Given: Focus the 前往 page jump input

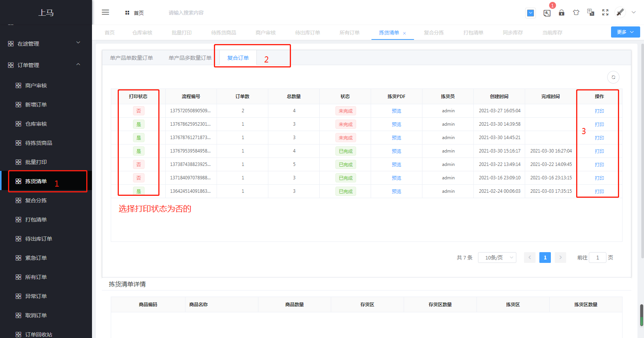Looking at the screenshot, I should click(x=598, y=258).
